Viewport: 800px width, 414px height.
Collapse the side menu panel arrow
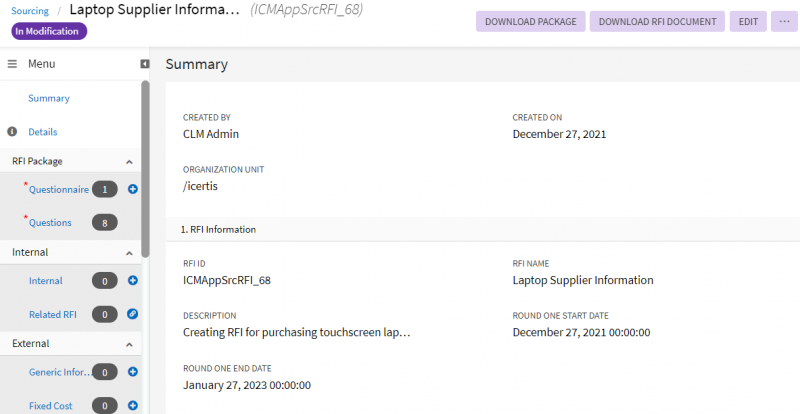click(x=145, y=64)
